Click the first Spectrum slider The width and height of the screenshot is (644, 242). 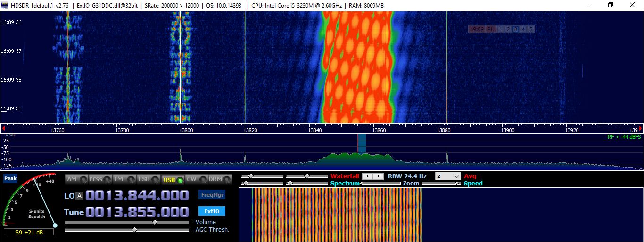pos(263,183)
